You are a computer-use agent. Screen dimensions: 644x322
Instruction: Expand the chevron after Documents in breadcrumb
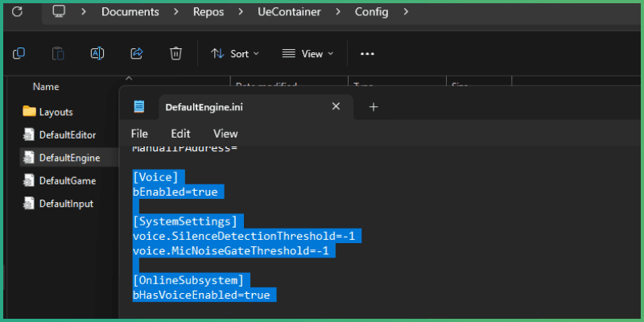point(176,12)
